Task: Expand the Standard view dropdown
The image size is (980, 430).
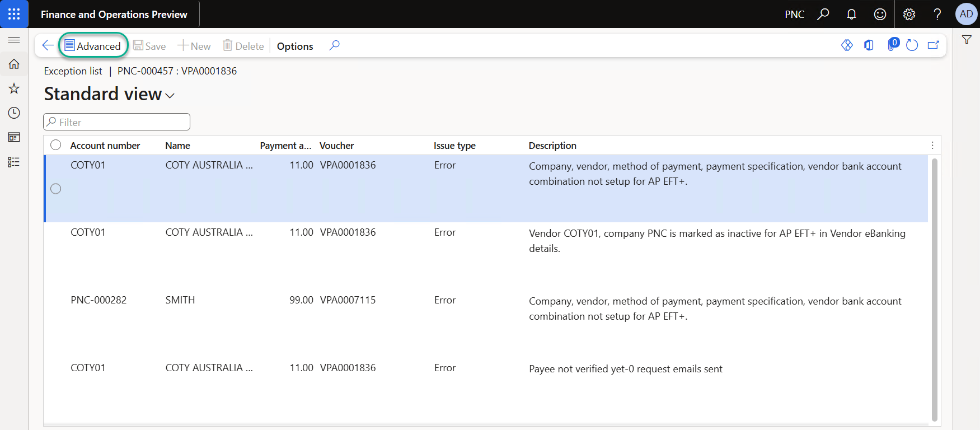Action: [170, 96]
